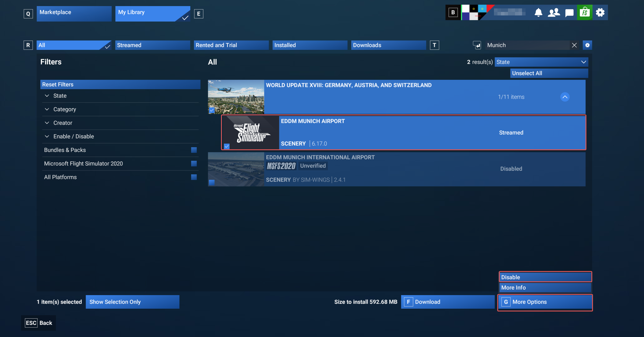Screen dimensions: 644x337
Task: Open search settings gear next to search box
Action: tap(587, 45)
